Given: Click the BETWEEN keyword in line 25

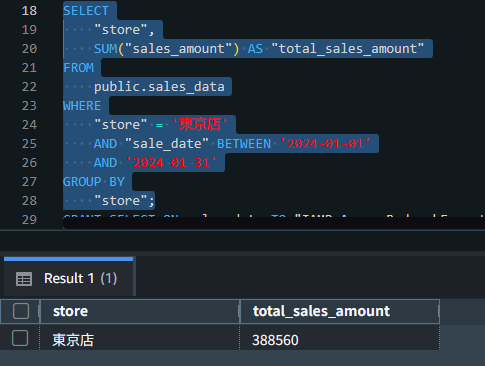Looking at the screenshot, I should [244, 144].
